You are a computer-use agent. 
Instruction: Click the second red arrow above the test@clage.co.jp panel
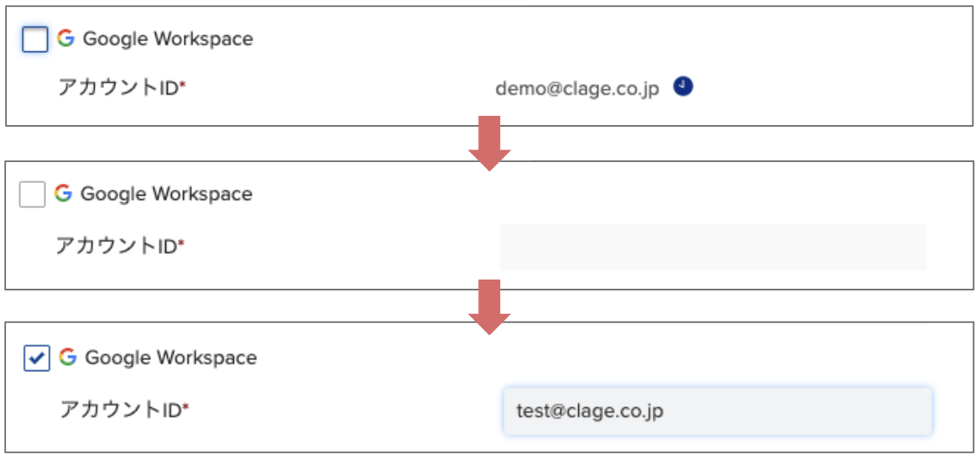489,306
